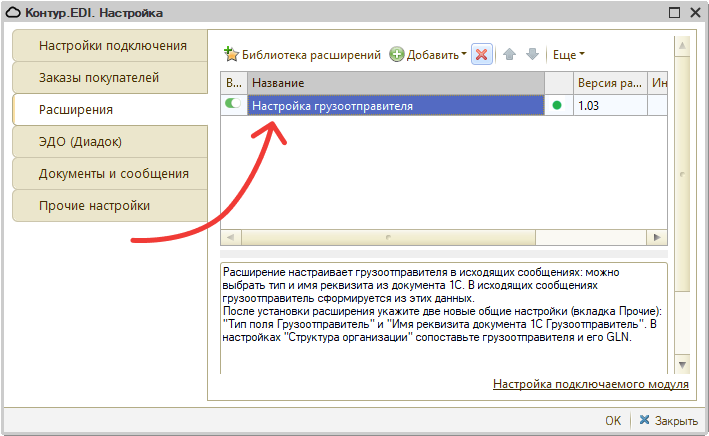
Task: Move extension up with the up arrow
Action: (x=510, y=54)
